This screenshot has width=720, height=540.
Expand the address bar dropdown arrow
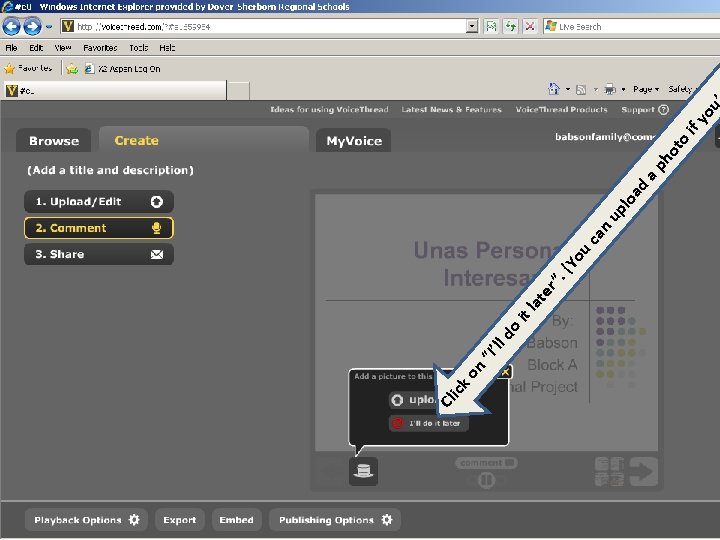(472, 27)
